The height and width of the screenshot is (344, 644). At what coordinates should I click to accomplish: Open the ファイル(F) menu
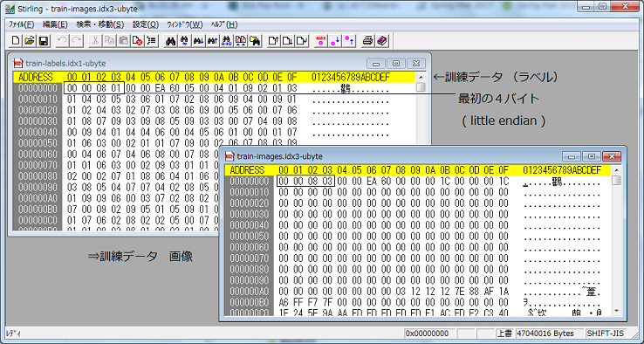click(x=21, y=24)
